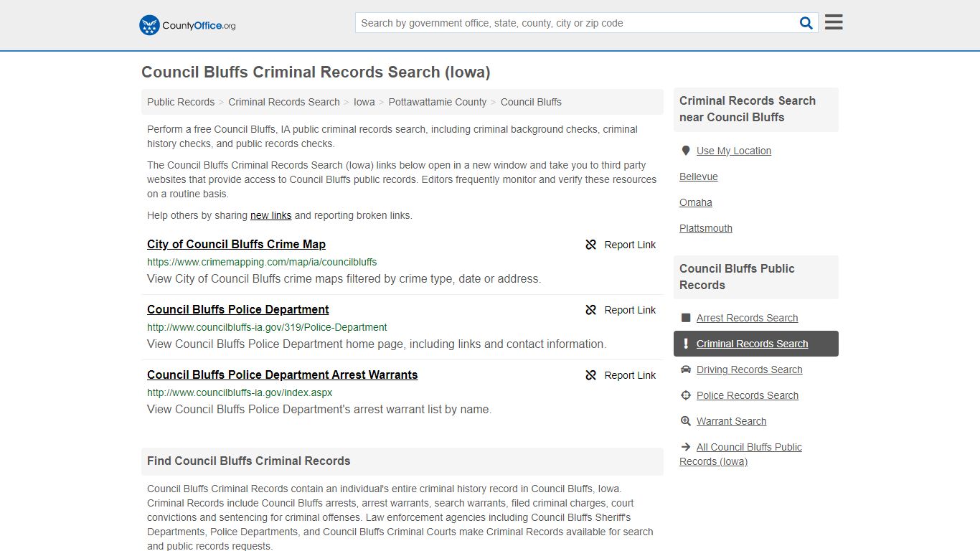
Task: Click broken-link icon for Council Bluffs Police Department
Action: tap(591, 310)
